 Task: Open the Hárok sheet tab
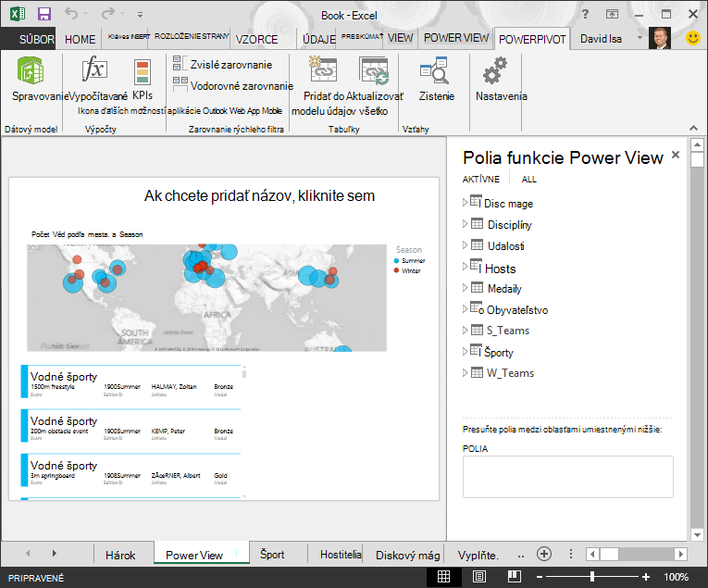(x=120, y=555)
